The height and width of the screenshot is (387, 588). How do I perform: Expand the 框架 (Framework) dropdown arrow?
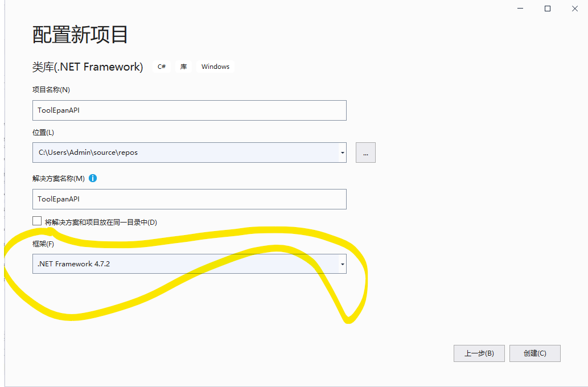(342, 264)
